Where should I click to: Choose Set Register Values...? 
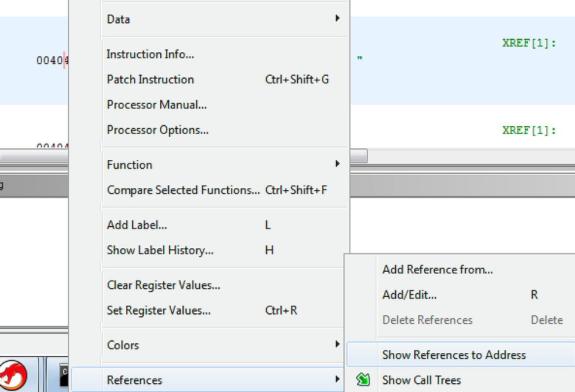coord(224,310)
